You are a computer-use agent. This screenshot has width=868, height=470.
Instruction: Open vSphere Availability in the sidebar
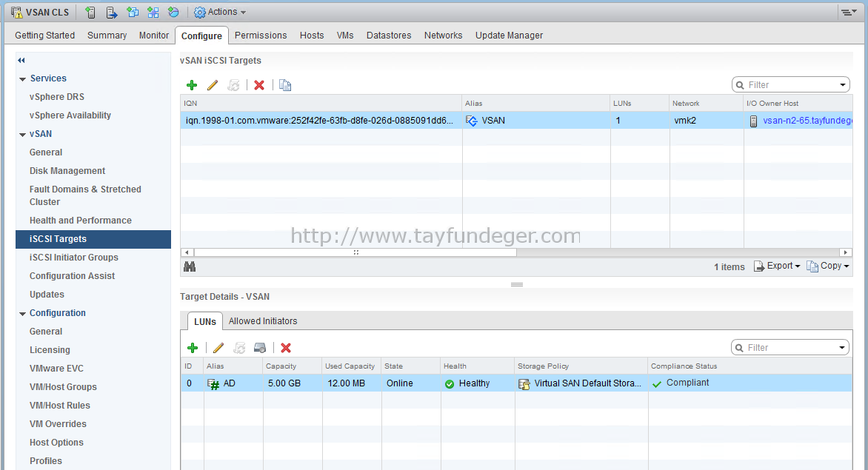point(70,115)
